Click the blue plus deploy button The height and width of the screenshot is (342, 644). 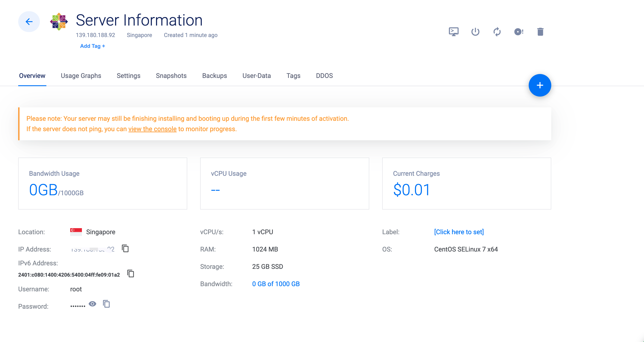coord(540,85)
